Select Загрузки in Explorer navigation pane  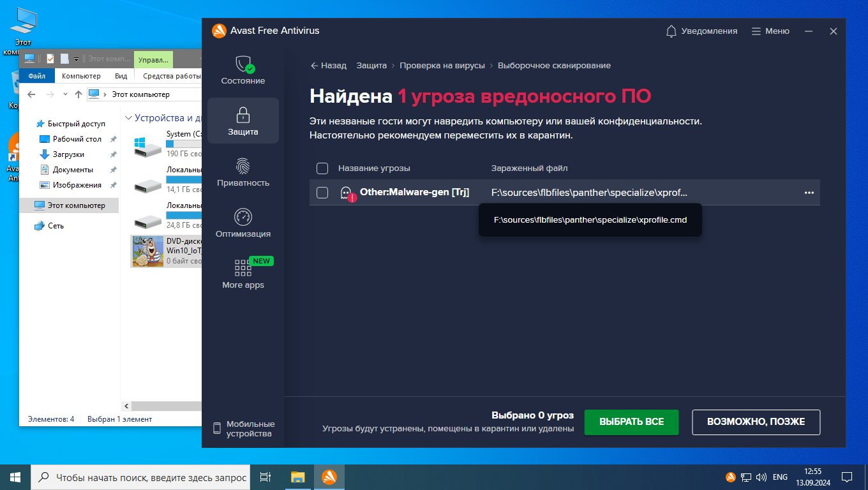tap(68, 154)
